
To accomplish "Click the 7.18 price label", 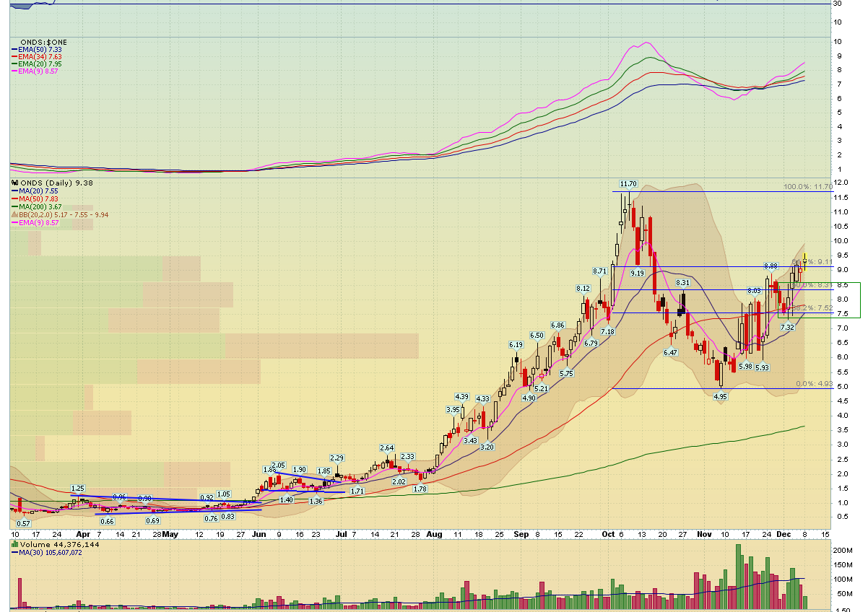I will (607, 331).
